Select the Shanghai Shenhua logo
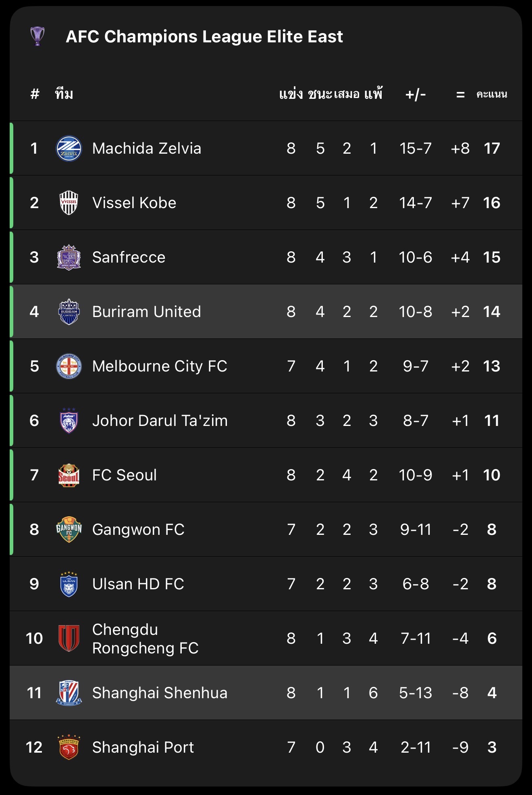 coord(69,693)
